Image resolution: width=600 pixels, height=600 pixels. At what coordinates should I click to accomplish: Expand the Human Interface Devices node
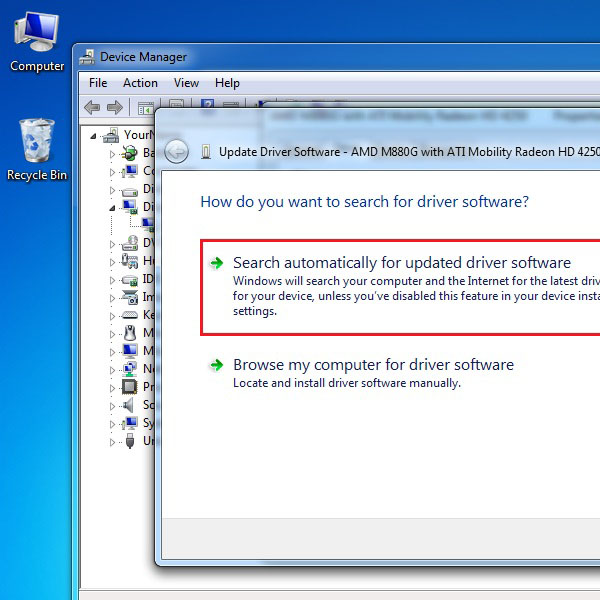pos(112,262)
